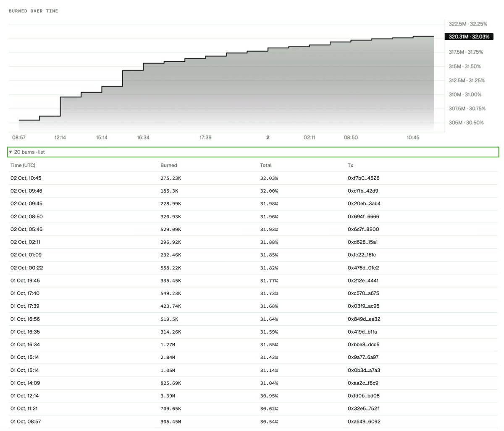This screenshot has height=431, width=504.
Task: Click the Total column header
Action: 266,165
